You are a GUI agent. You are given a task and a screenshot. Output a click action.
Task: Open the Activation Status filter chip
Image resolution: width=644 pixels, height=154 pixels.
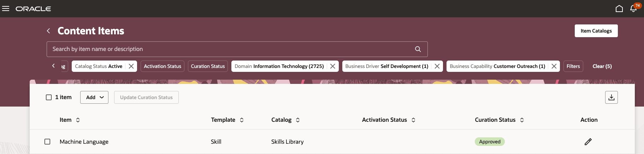coord(162,66)
